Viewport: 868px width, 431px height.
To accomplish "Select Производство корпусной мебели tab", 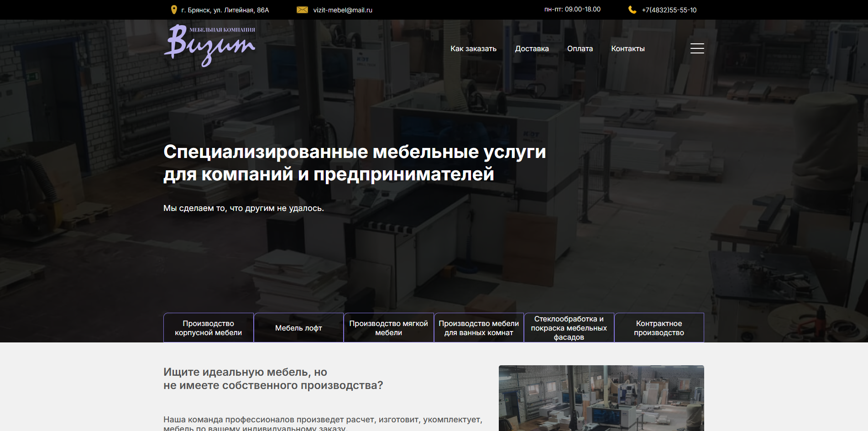I will (x=209, y=328).
